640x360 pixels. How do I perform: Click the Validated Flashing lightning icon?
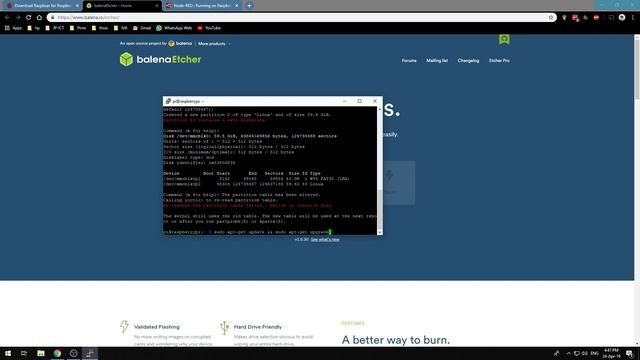[124, 327]
